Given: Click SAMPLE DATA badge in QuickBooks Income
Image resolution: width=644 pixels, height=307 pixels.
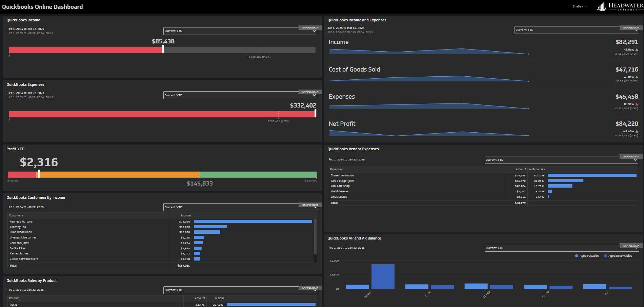Looking at the screenshot, I should pos(310,27).
